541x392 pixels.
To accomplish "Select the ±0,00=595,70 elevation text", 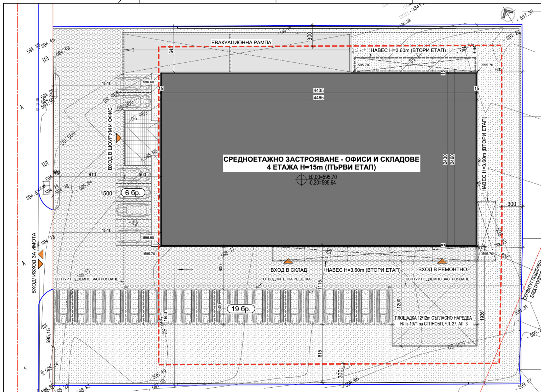I will click(323, 177).
